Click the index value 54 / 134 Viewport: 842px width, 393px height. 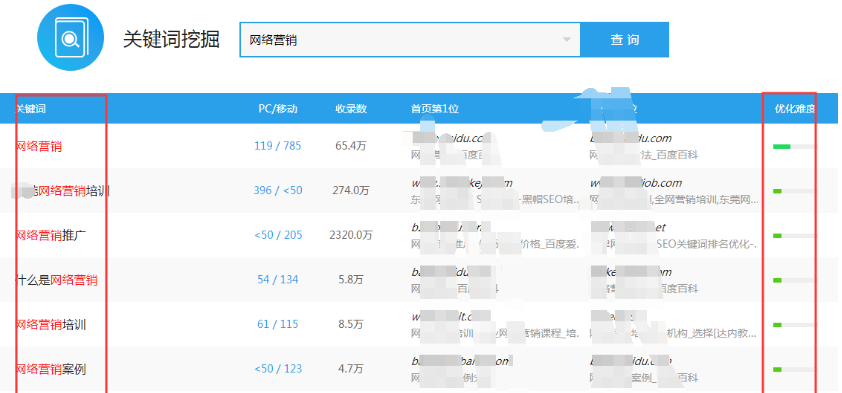tap(278, 279)
